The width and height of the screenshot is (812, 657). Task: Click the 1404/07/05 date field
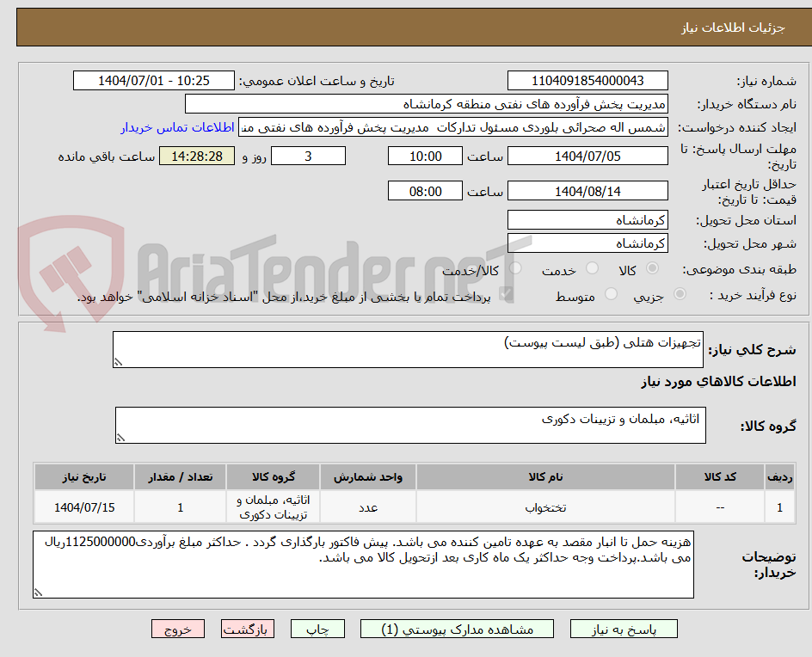click(587, 156)
